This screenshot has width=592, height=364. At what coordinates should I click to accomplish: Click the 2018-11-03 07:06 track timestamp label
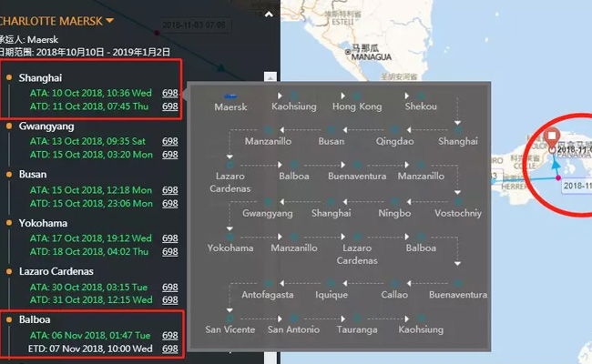pos(194,25)
